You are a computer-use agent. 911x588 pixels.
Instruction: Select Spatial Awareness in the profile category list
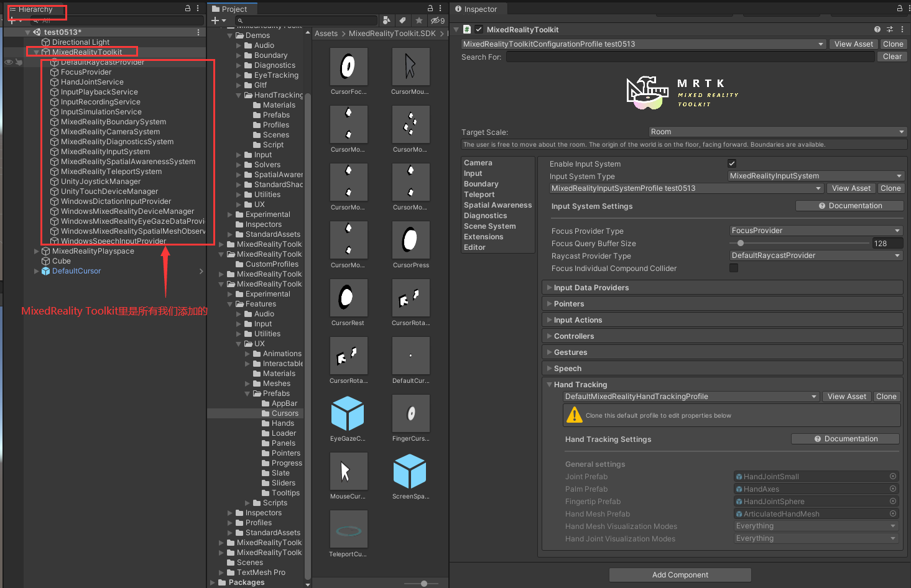click(497, 204)
